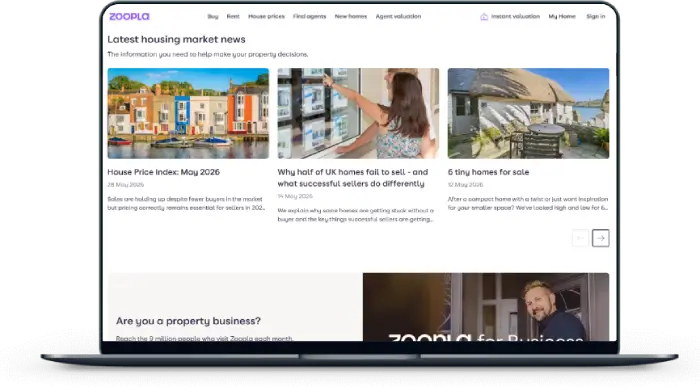Click the 14 May 2026 date text
This screenshot has height=387, width=700.
coord(295,196)
